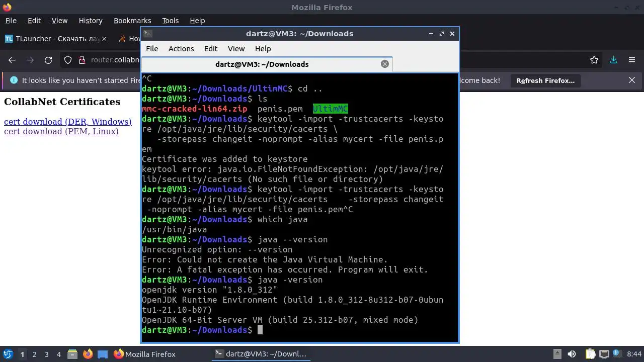Click the network status tray icon
This screenshot has width=644, height=362.
click(604, 354)
